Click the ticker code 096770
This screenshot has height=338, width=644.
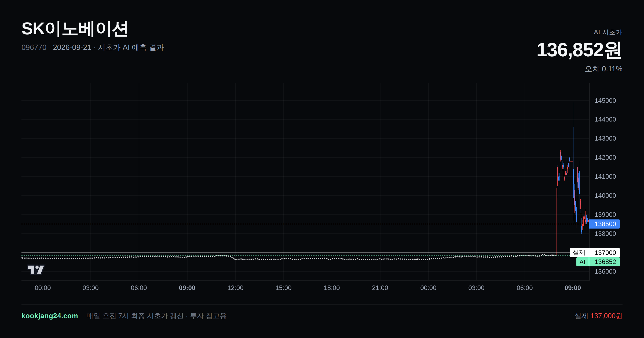[34, 47]
